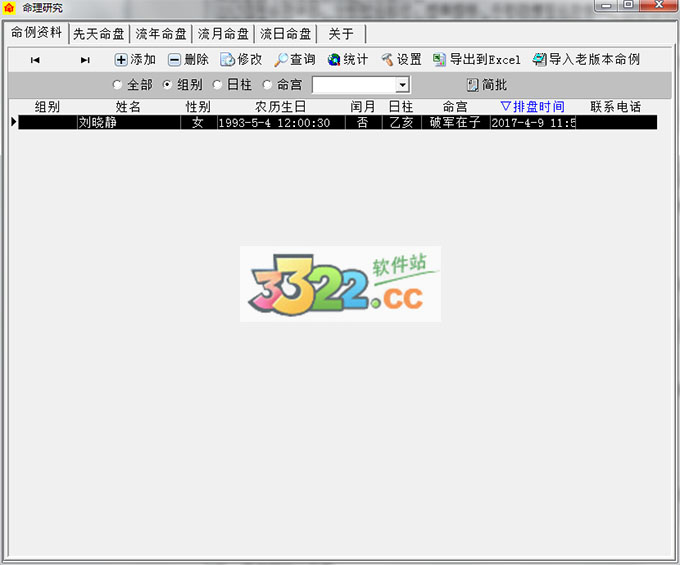
Task: Expand the filter combo box dropdown arrow
Action: click(402, 85)
